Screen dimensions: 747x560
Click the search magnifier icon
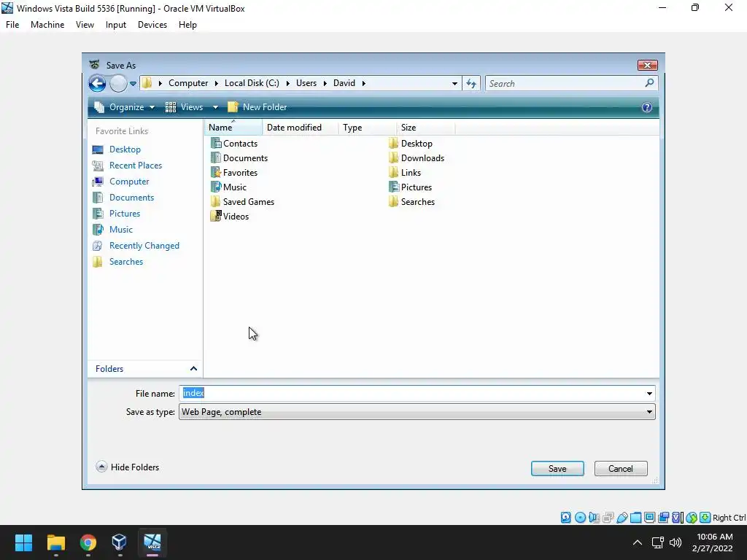point(649,83)
